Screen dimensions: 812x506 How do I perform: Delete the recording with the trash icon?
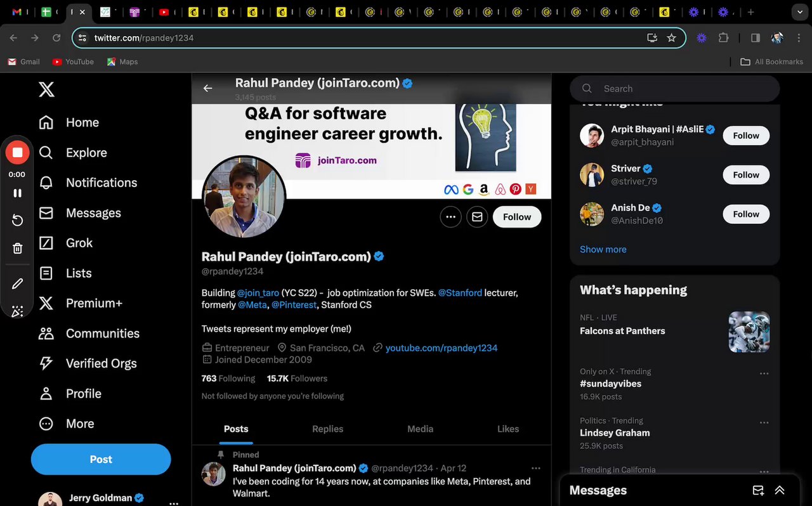pyautogui.click(x=18, y=249)
